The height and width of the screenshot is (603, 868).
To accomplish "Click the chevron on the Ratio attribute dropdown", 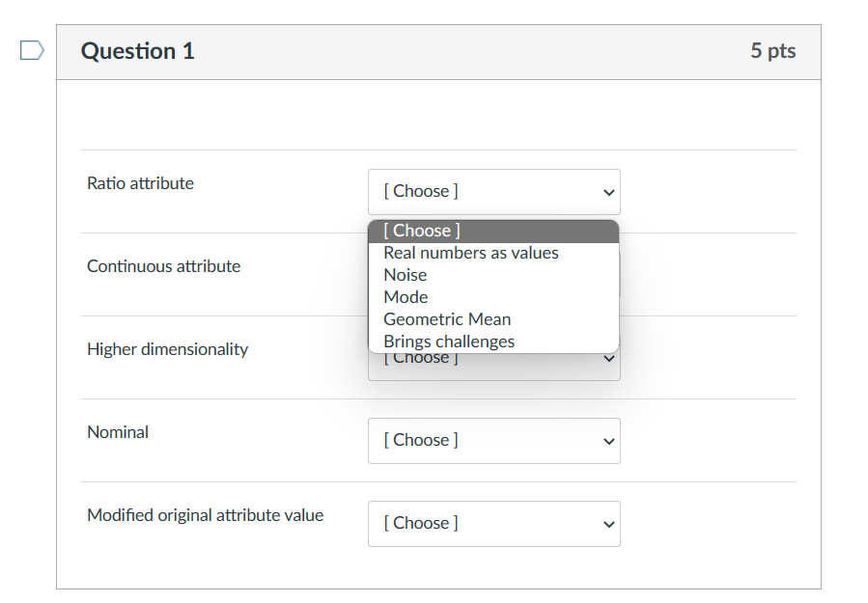I will (609, 192).
